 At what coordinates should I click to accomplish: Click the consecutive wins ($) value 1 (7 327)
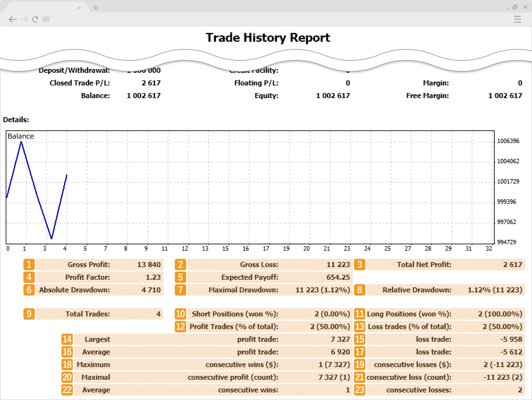[x=334, y=365]
